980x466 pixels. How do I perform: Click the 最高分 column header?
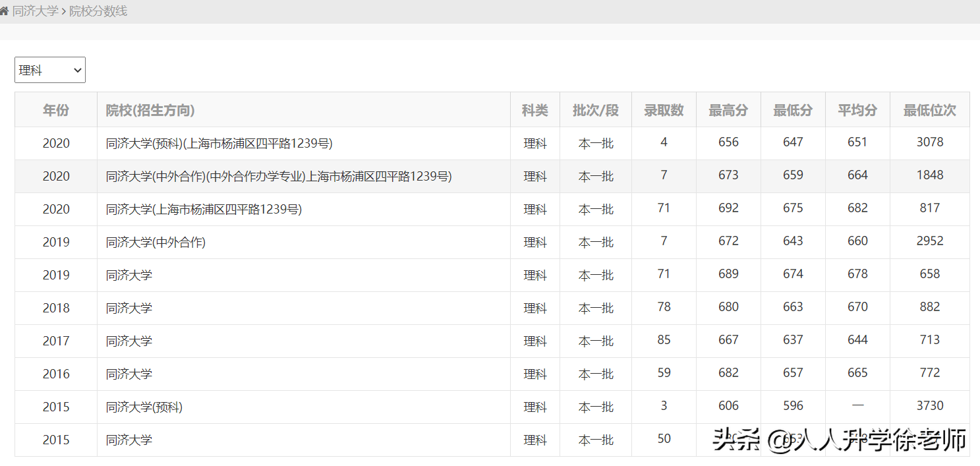[728, 109]
